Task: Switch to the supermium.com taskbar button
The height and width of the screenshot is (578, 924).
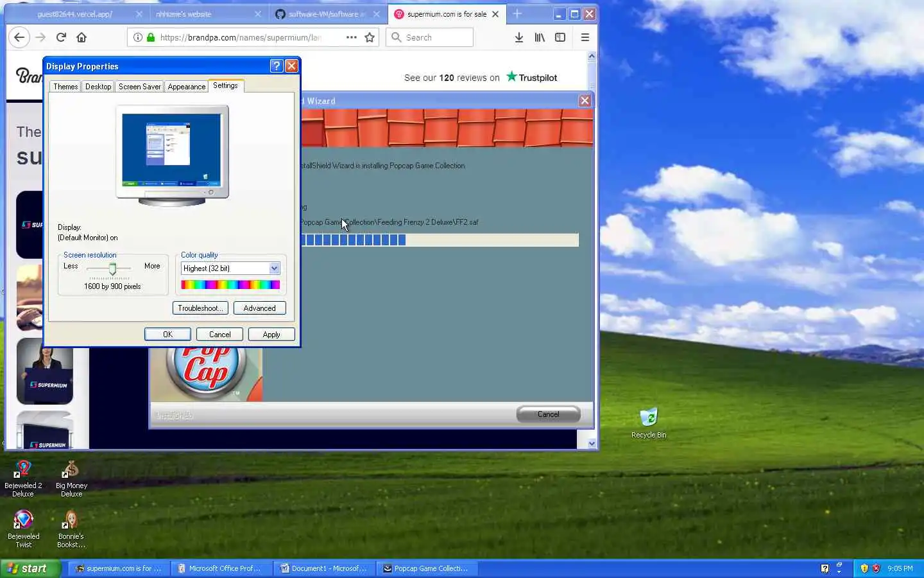Action: coord(118,568)
